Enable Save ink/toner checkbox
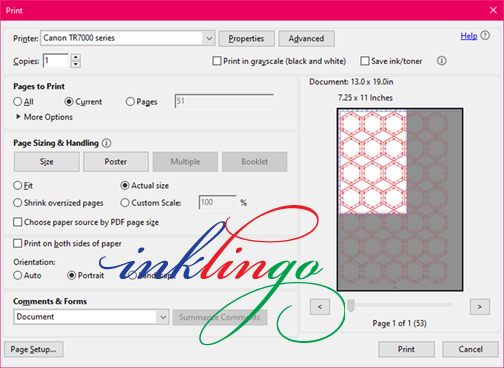 pyautogui.click(x=365, y=61)
